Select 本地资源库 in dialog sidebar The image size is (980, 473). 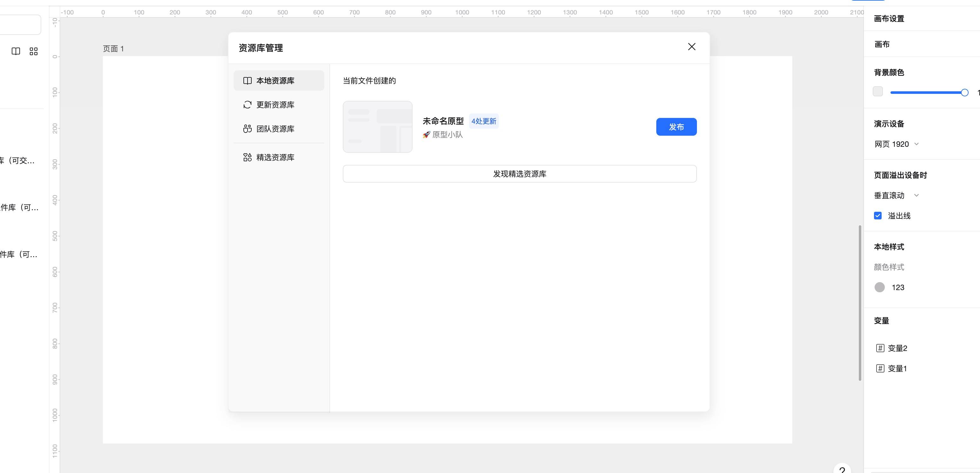tap(279, 81)
